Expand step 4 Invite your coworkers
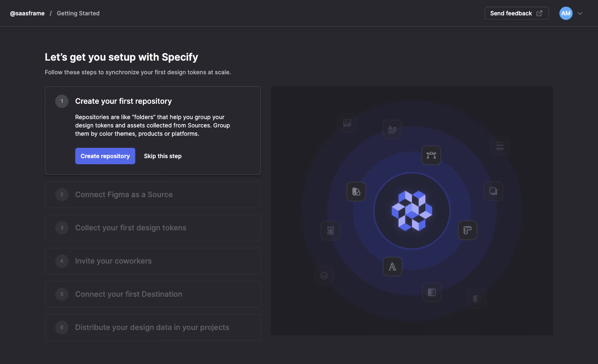The height and width of the screenshot is (364, 598). (x=153, y=261)
